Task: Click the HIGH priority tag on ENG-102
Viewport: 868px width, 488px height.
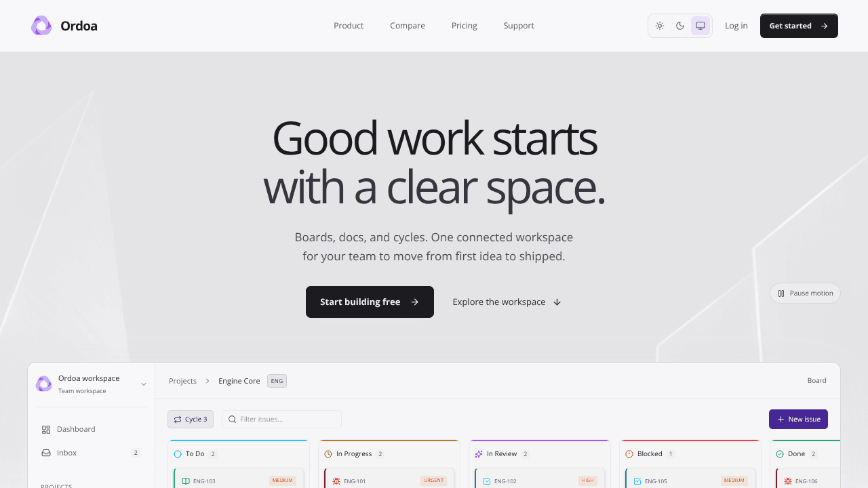Action: click(588, 481)
